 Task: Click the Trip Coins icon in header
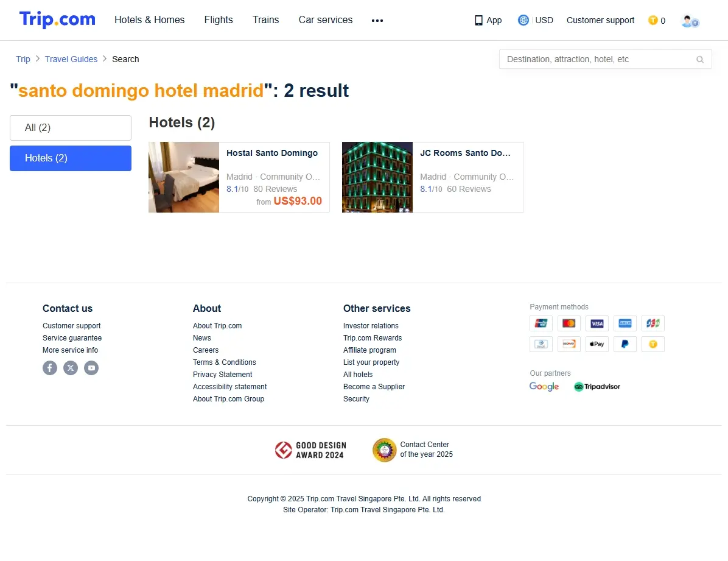click(x=653, y=21)
